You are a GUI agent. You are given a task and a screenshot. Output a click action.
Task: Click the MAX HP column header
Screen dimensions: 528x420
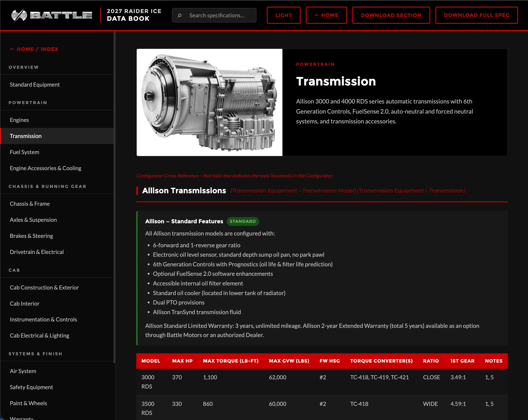182,361
